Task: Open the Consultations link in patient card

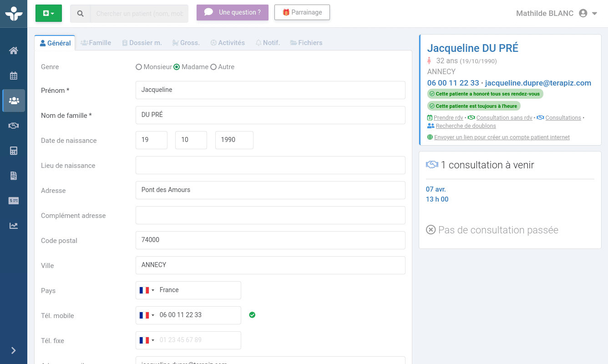Action: coord(563,118)
